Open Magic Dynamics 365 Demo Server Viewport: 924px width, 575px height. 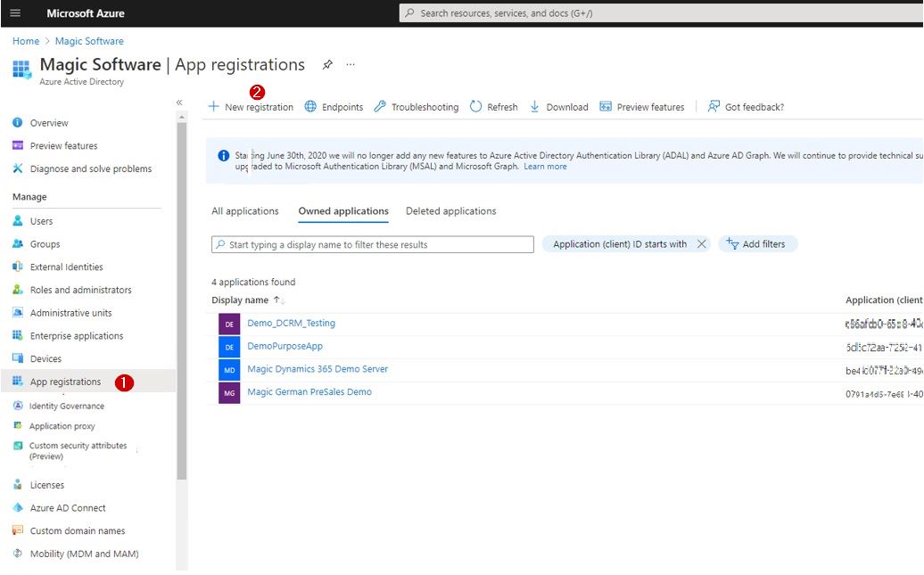coord(318,369)
